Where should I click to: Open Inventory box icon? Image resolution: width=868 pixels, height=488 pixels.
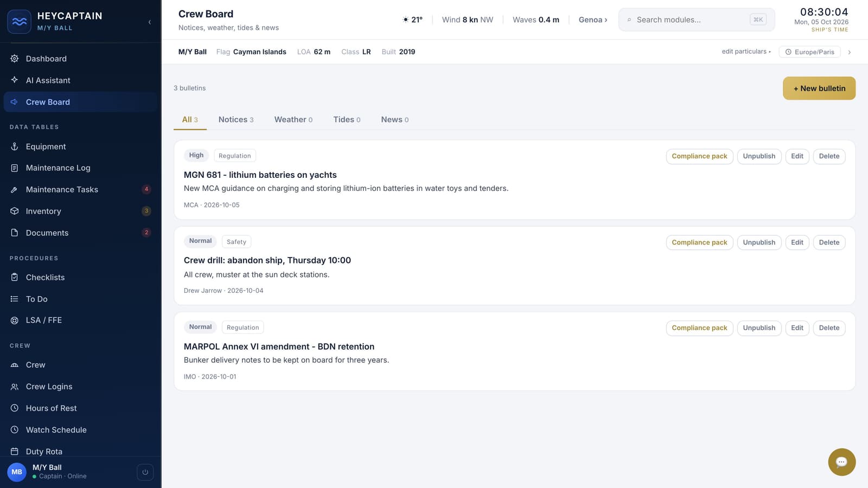pyautogui.click(x=15, y=211)
